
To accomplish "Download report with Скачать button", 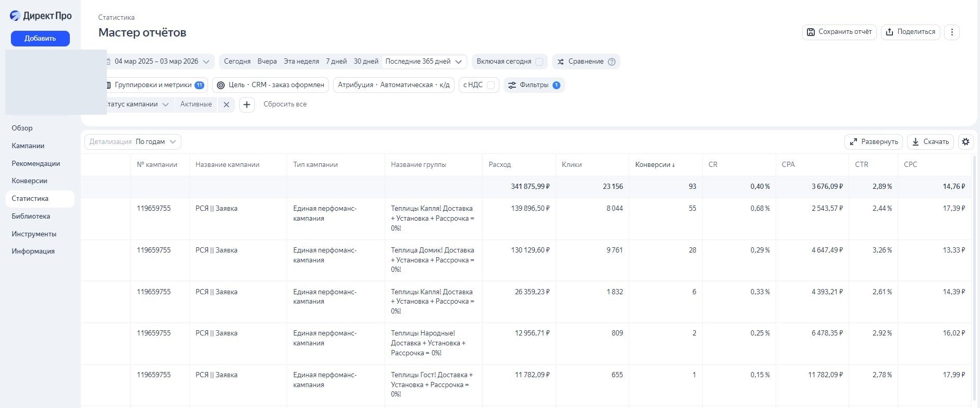I will click(x=930, y=141).
